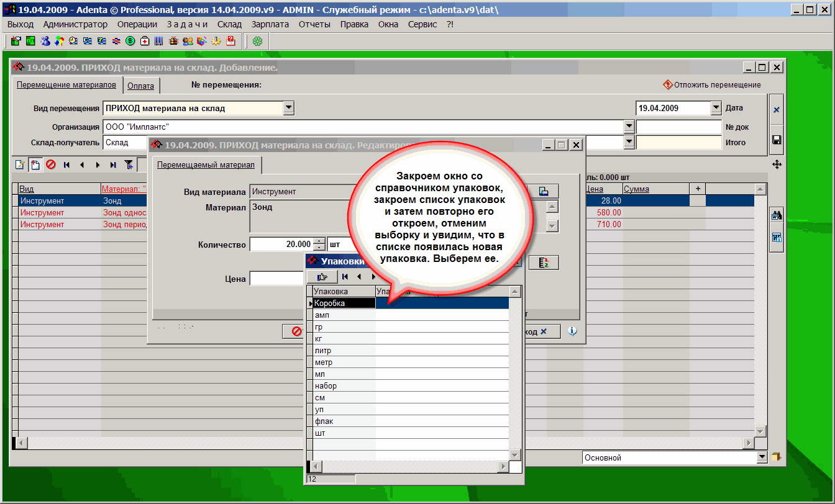Click the pointing hand select button

(322, 277)
